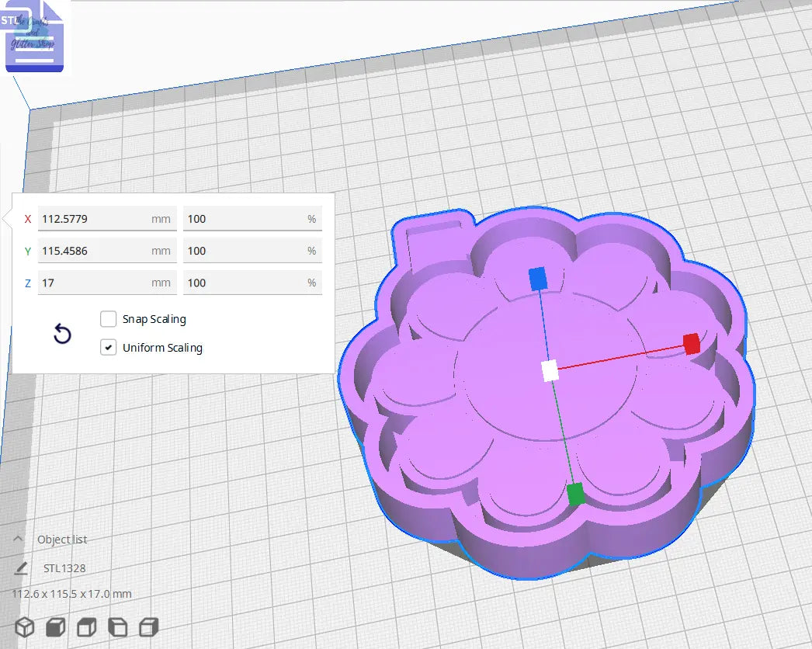Click the white center scale handle
Viewport: 812px width, 649px height.
[551, 372]
